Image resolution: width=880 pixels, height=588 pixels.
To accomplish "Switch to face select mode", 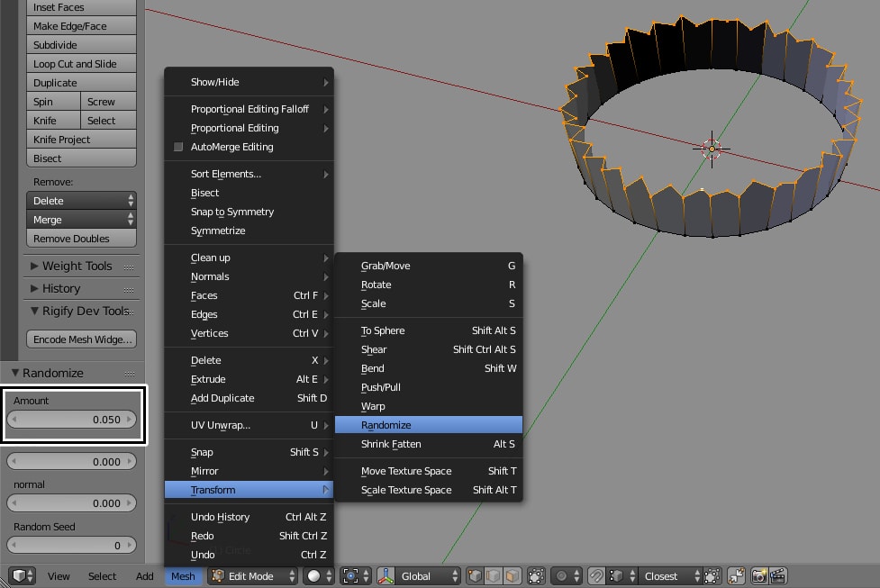I will (512, 575).
